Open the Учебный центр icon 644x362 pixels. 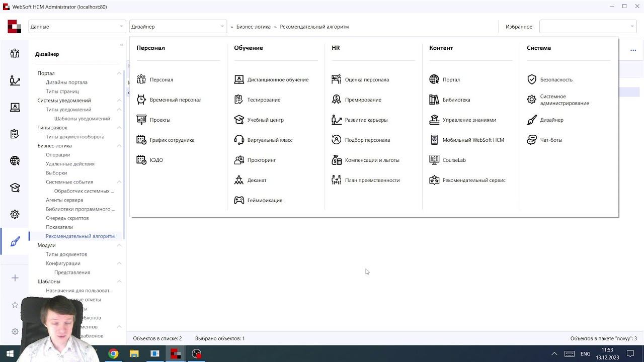[239, 120]
